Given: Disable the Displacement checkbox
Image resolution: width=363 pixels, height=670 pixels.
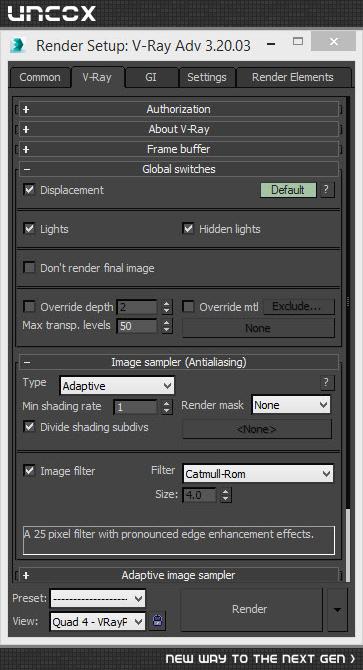Looking at the screenshot, I should 29,190.
